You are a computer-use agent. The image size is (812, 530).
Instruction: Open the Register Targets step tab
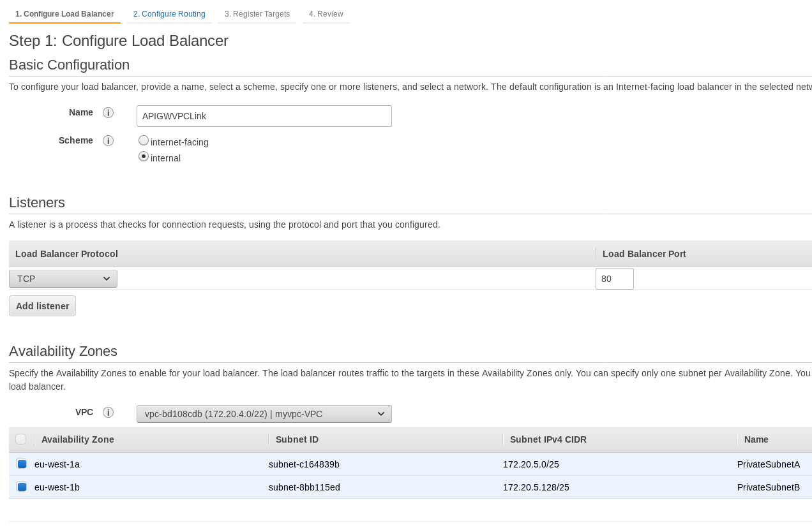[257, 13]
